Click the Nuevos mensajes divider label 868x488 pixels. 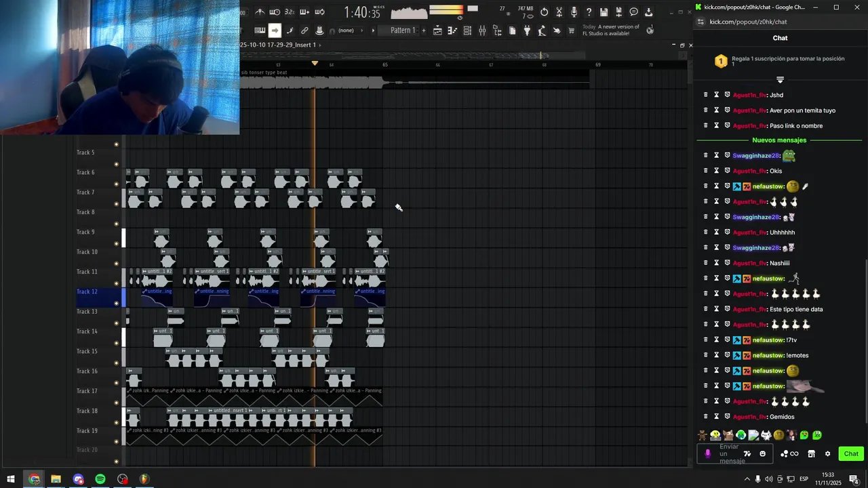[779, 140]
